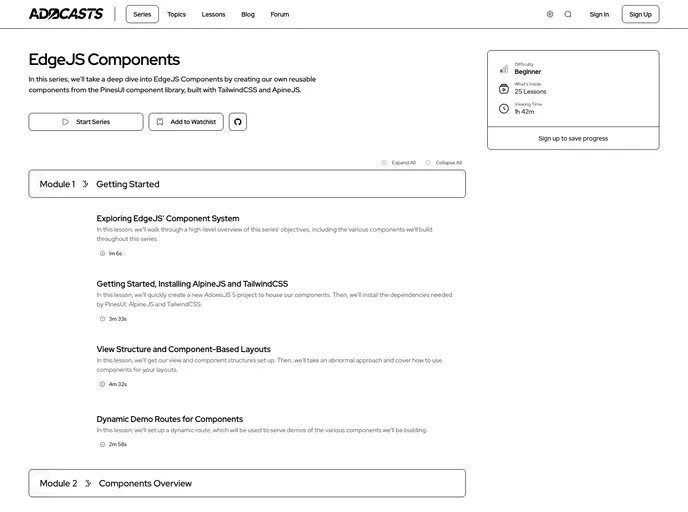Go to the Lessons menu item
688x512 pixels.
pos(213,14)
